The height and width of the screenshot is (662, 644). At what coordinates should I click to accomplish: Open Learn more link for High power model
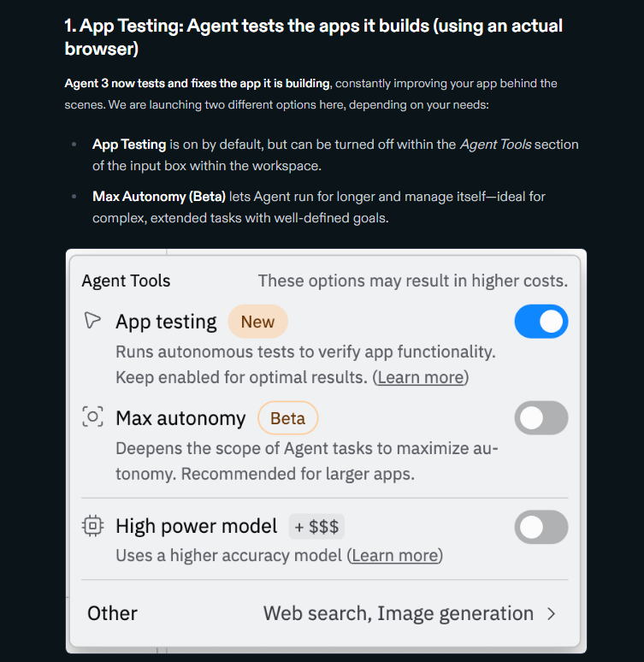394,556
